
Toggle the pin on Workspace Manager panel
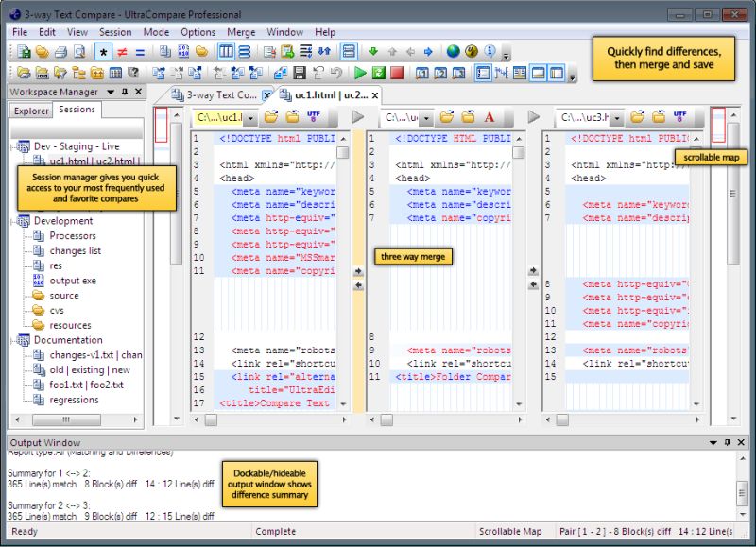click(125, 92)
